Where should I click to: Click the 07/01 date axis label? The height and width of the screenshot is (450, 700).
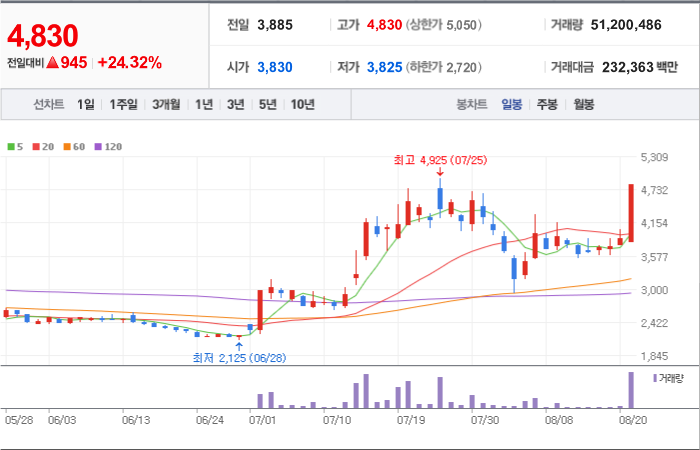[263, 421]
